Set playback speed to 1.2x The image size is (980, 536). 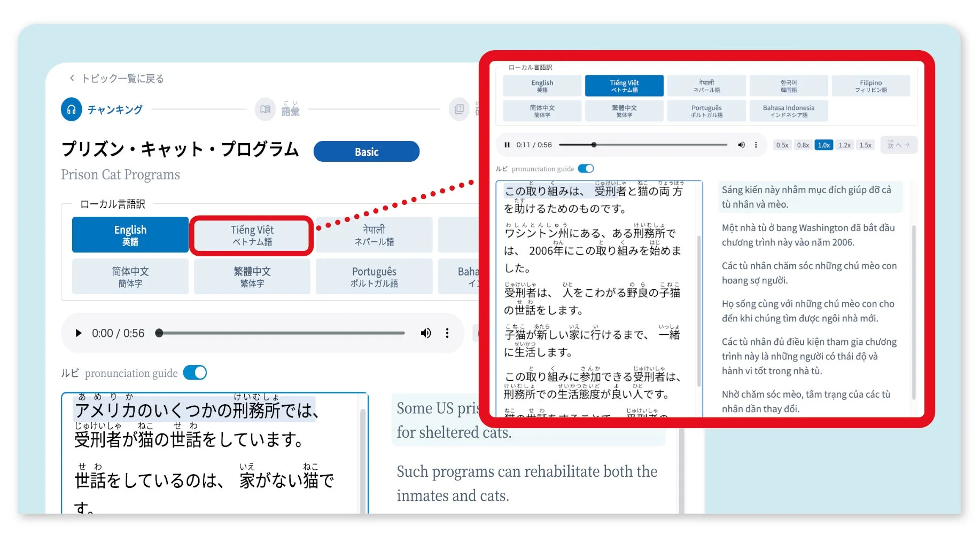(x=845, y=145)
